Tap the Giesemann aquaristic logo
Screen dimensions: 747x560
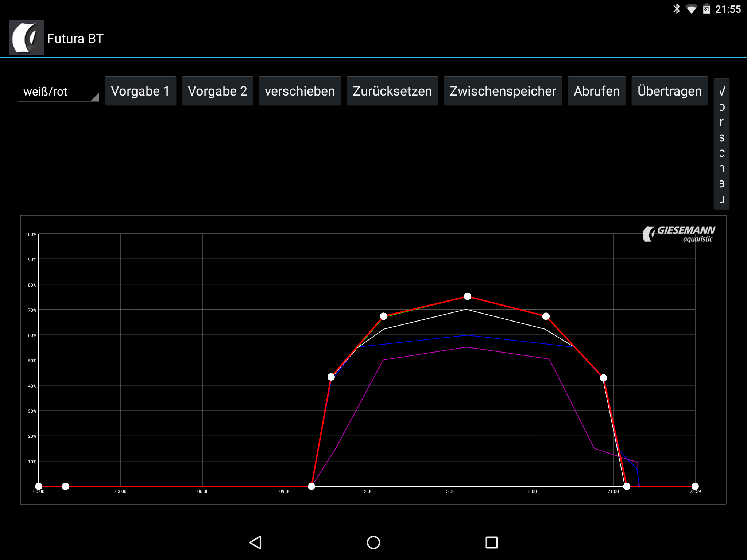679,234
